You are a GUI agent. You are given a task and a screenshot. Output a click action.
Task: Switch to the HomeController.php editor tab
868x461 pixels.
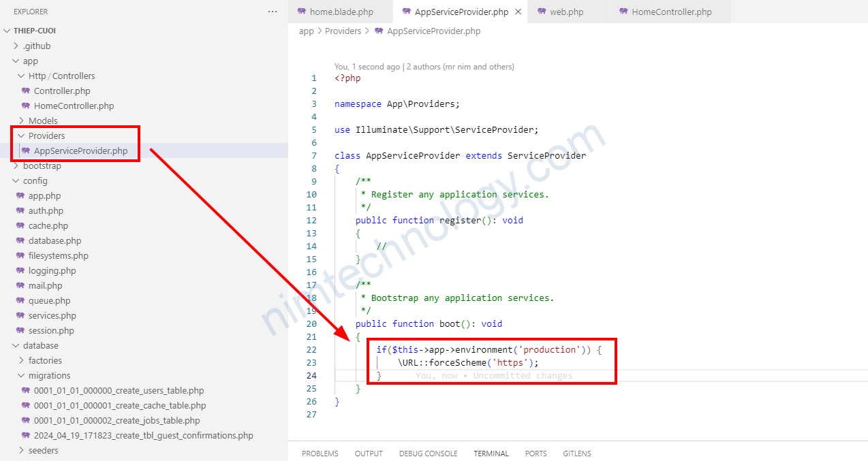(x=671, y=12)
